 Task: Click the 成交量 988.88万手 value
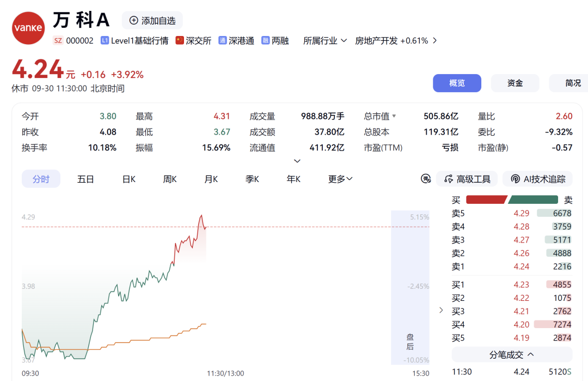322,116
